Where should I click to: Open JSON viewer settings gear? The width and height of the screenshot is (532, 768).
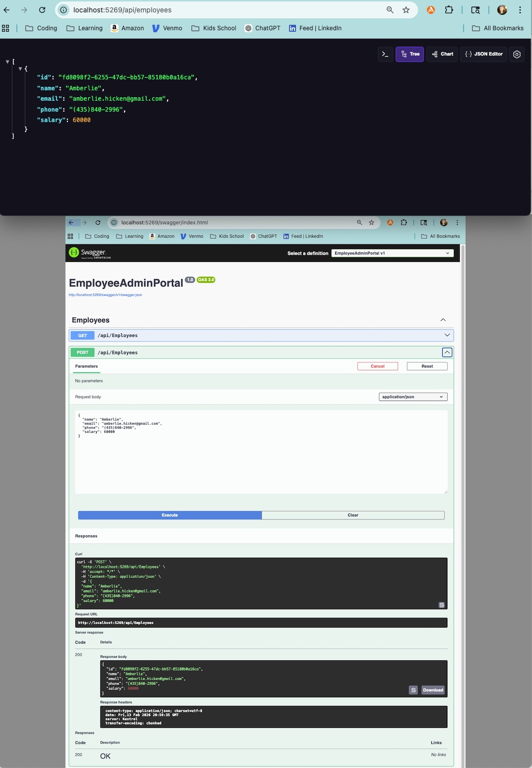517,54
